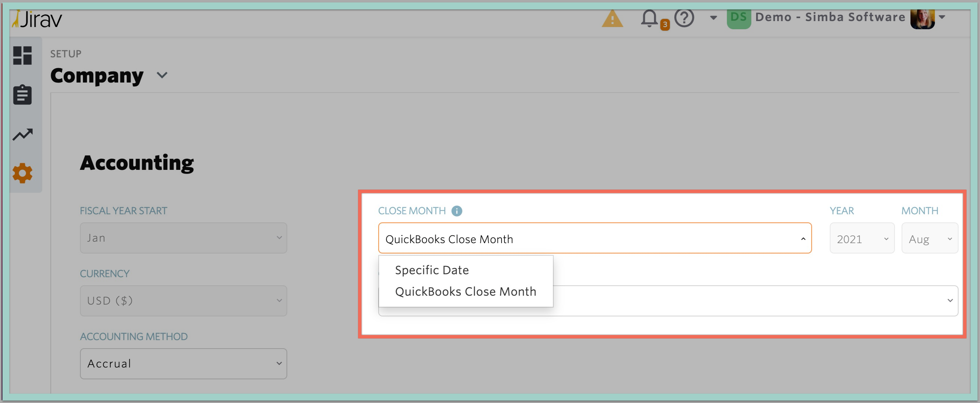This screenshot has height=403, width=980.
Task: Open the orange settings gear icon
Action: tap(23, 173)
